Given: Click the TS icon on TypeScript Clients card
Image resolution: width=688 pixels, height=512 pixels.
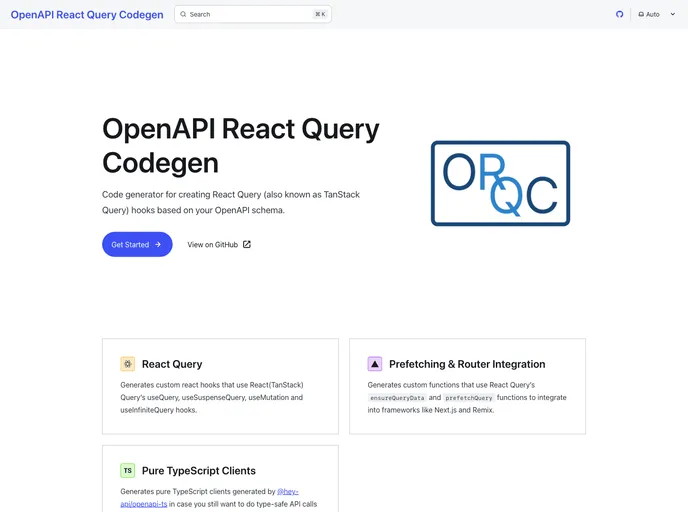Looking at the screenshot, I should tap(128, 470).
